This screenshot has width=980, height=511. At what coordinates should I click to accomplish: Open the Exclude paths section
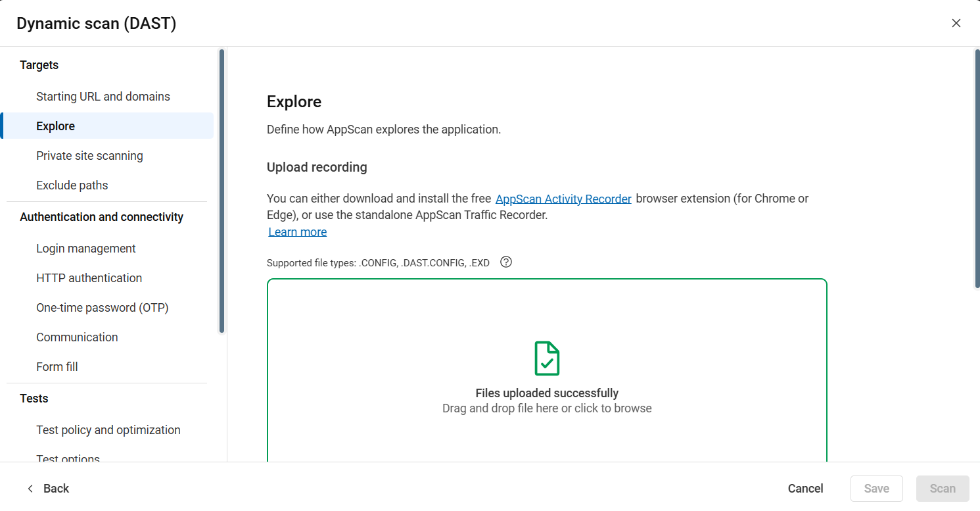(72, 185)
